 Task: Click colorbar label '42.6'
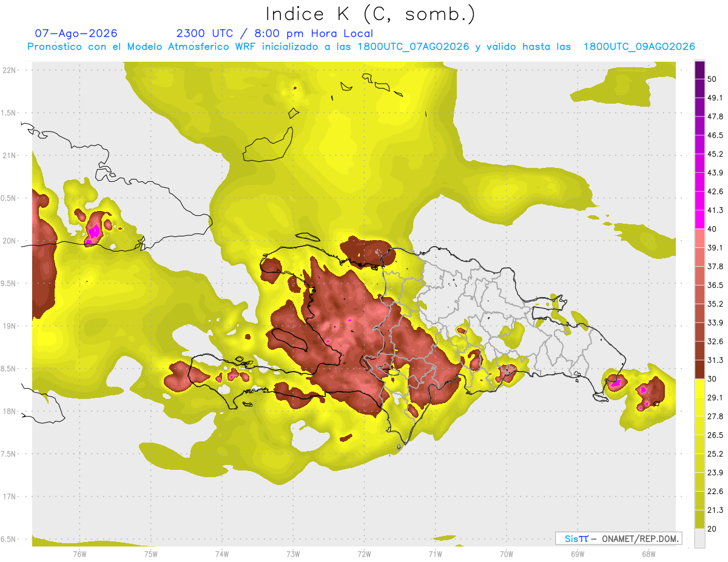(x=715, y=192)
